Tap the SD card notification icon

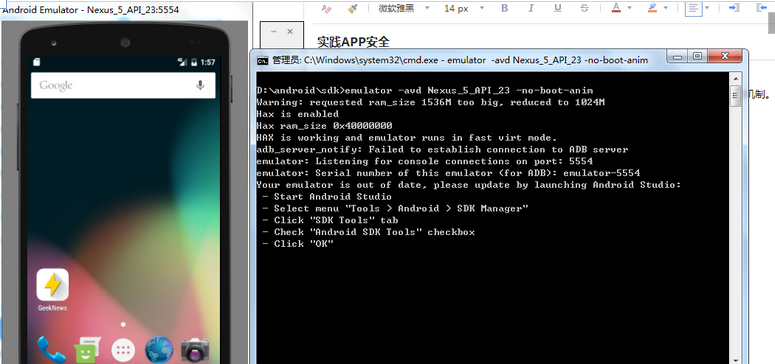37,62
